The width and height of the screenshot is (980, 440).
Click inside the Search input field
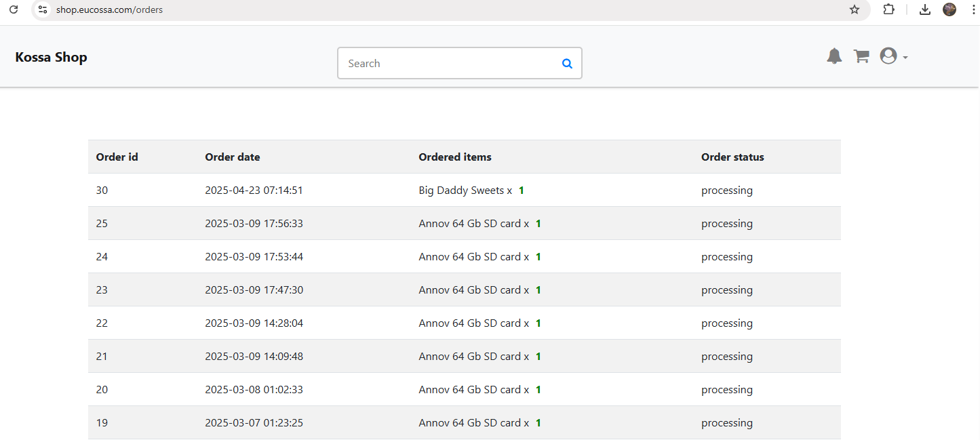tap(441, 63)
